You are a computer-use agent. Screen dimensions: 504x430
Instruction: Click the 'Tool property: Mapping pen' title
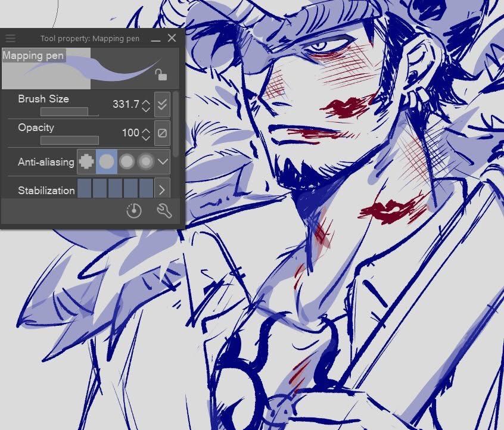pyautogui.click(x=90, y=39)
